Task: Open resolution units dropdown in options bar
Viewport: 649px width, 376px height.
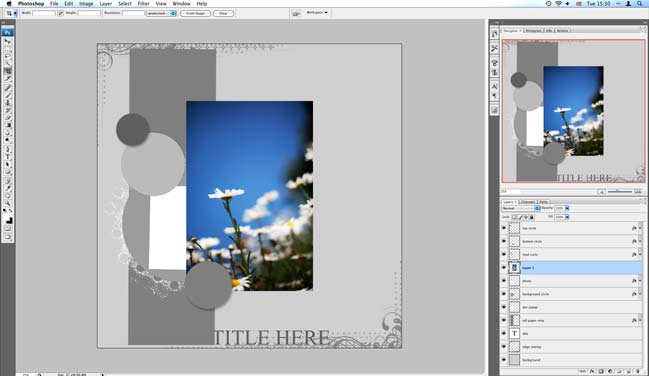Action: (x=161, y=13)
